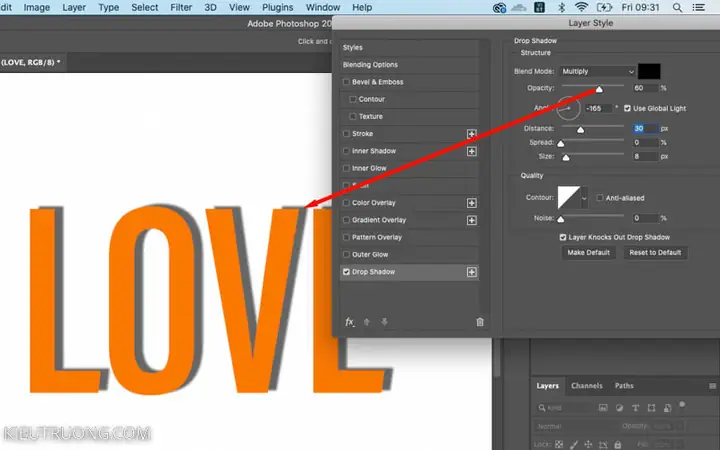Select the Outer Glow effect row

[409, 254]
